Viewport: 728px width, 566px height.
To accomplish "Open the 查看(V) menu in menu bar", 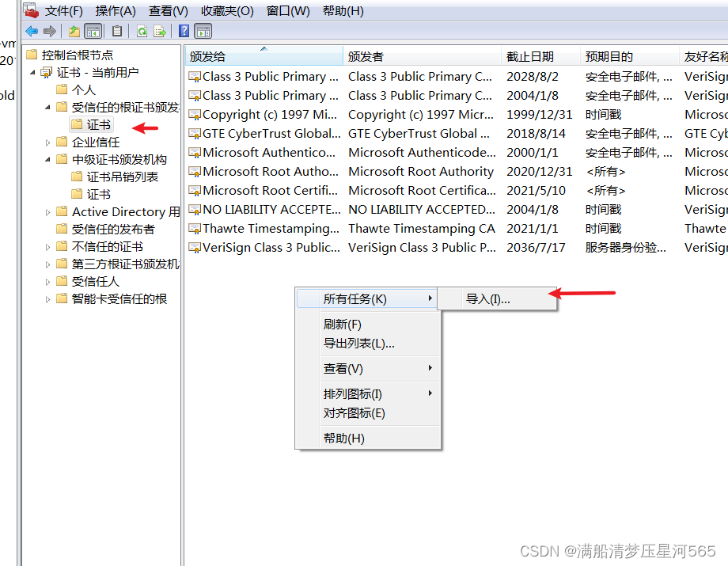I will (168, 10).
